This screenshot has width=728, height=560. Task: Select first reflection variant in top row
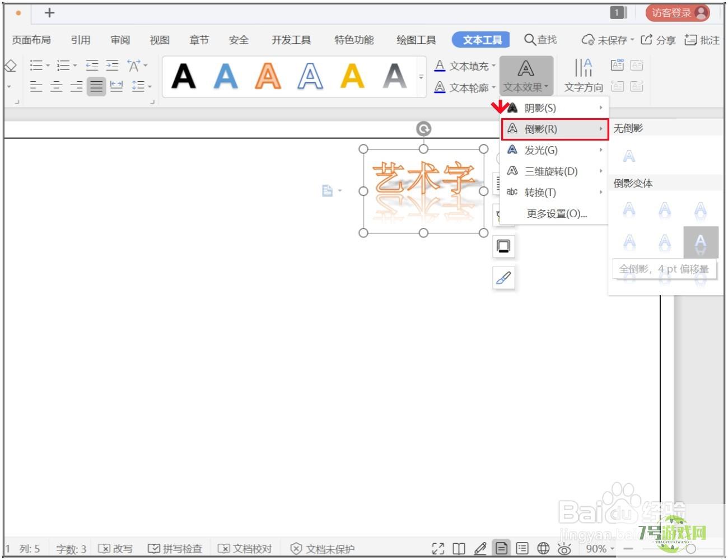pyautogui.click(x=629, y=211)
